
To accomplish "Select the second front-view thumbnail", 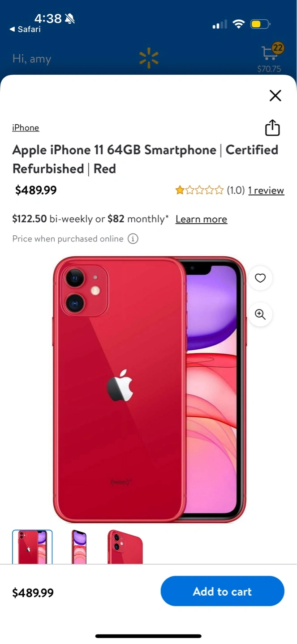I will [x=79, y=547].
